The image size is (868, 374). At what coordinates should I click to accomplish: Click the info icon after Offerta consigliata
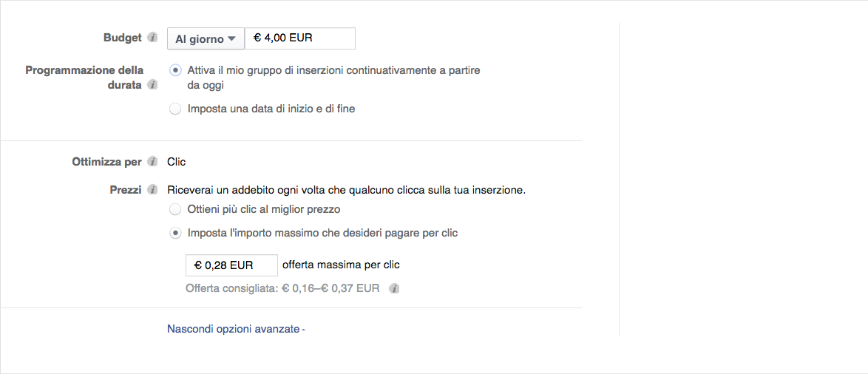tap(394, 289)
